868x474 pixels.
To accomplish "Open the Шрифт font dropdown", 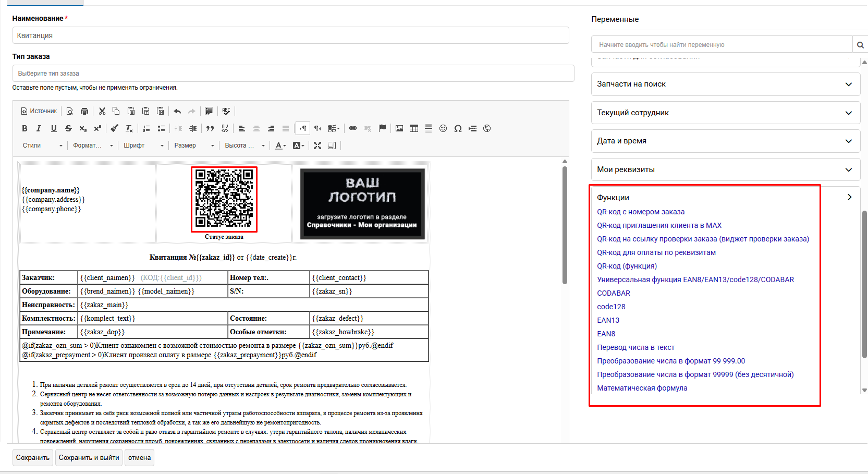I will tap(143, 145).
